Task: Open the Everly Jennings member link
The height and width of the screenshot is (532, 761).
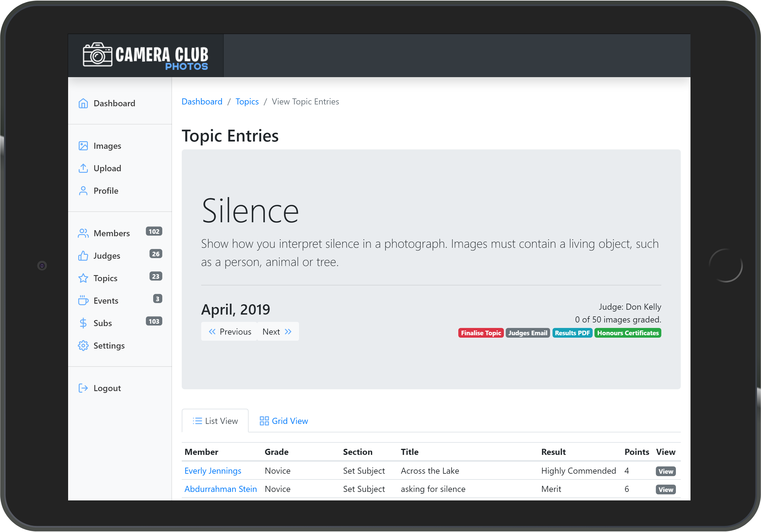Action: coord(212,471)
